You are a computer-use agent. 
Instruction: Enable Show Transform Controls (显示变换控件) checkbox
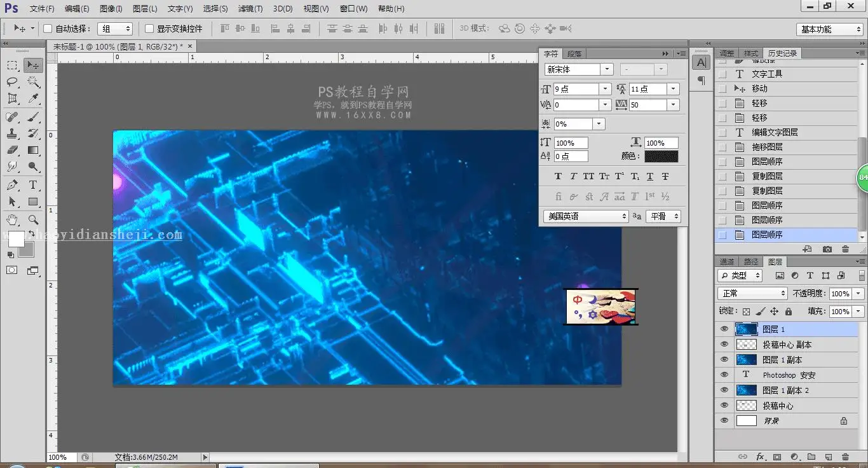point(149,29)
